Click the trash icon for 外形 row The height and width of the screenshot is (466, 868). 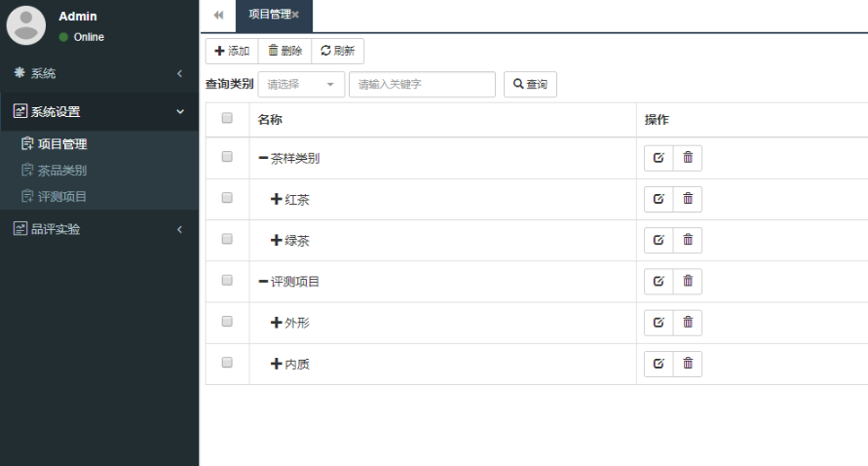tap(688, 323)
